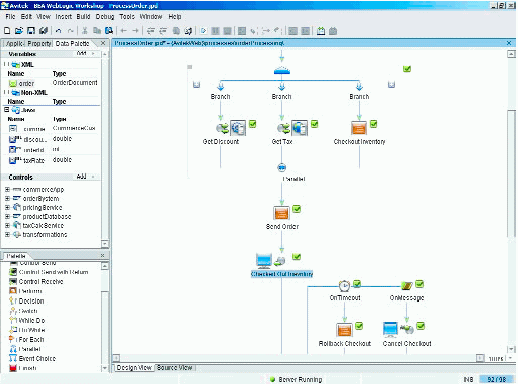The width and height of the screenshot is (518, 384).
Task: Switch to the Source View tab
Action: (x=175, y=368)
